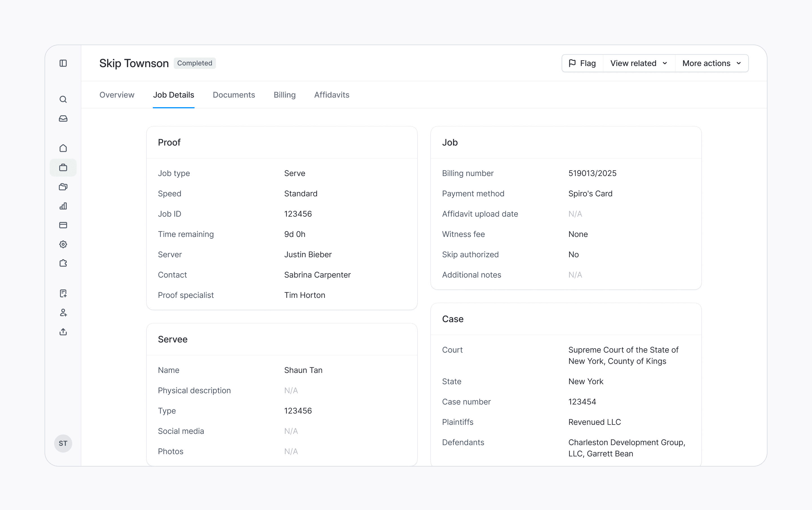812x510 pixels.
Task: Open the folders icon in sidebar
Action: (x=63, y=186)
